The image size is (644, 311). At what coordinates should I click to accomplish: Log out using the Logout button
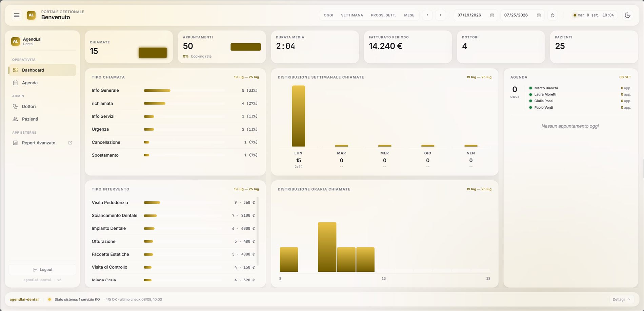coord(42,270)
